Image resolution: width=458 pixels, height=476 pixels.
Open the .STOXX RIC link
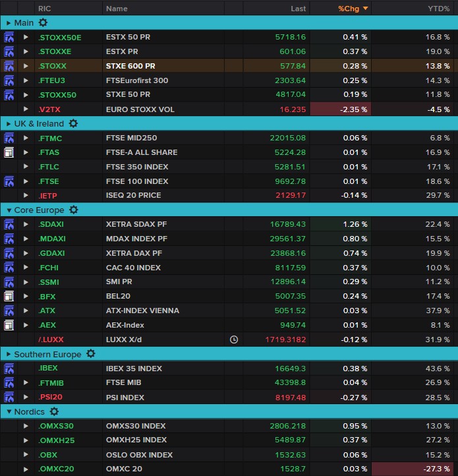[x=53, y=66]
